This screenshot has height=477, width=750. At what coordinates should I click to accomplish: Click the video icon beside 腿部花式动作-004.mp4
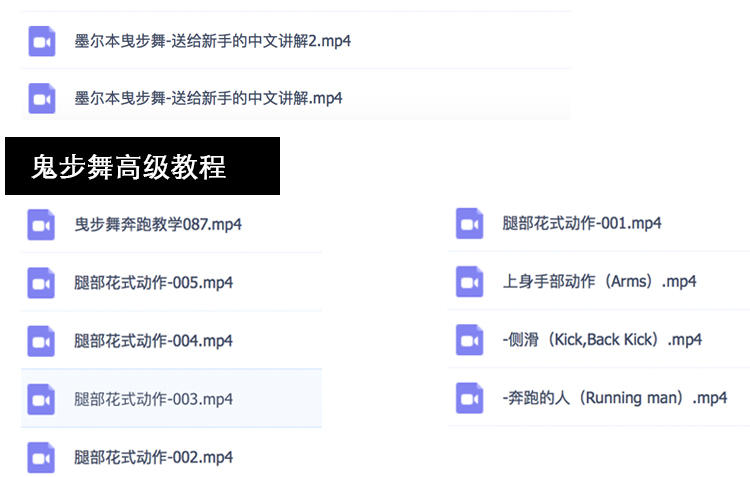coord(41,341)
